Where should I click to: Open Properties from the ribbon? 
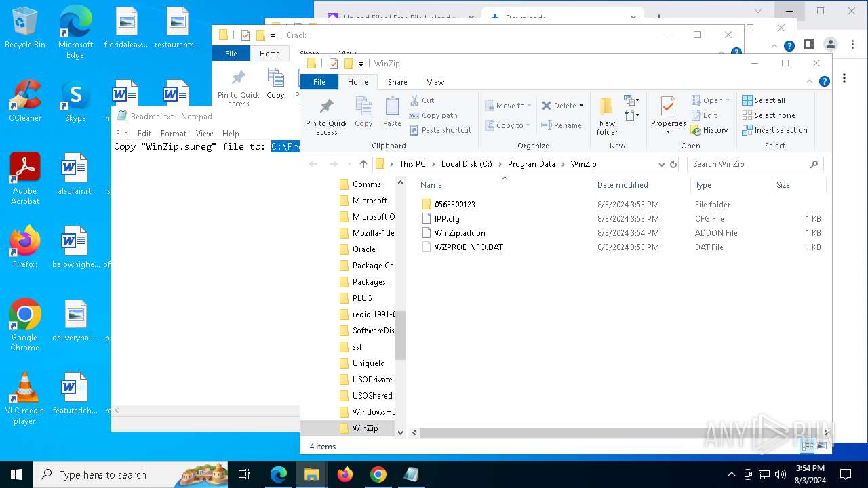pyautogui.click(x=668, y=116)
